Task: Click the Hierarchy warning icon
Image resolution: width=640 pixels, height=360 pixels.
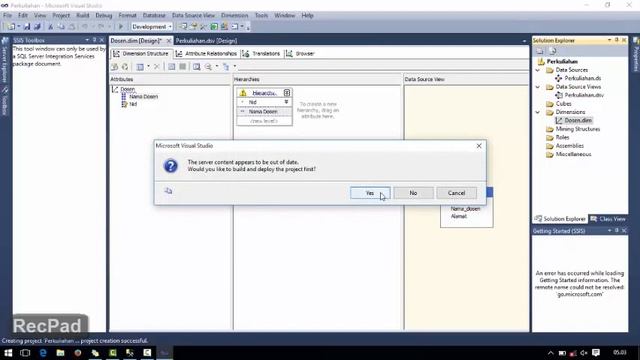Action: pos(243,93)
